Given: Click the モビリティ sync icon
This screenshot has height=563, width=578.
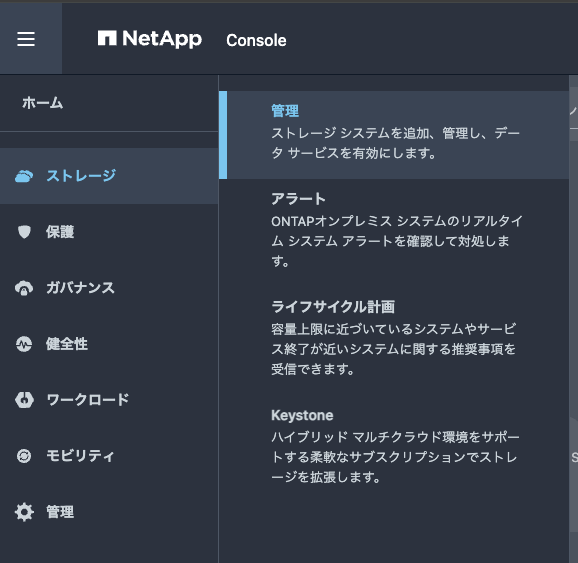Looking at the screenshot, I should (x=24, y=456).
